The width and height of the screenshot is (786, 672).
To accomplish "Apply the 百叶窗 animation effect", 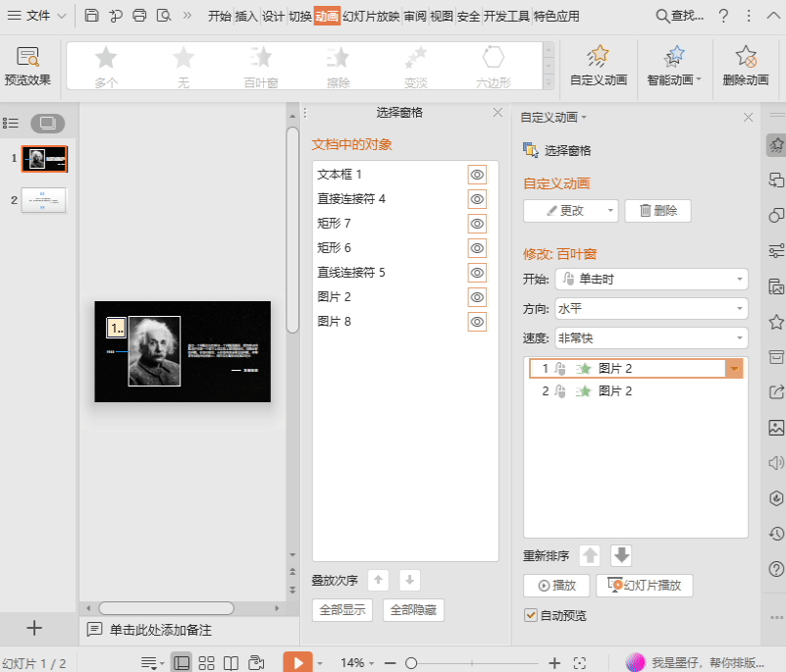I will pyautogui.click(x=261, y=67).
